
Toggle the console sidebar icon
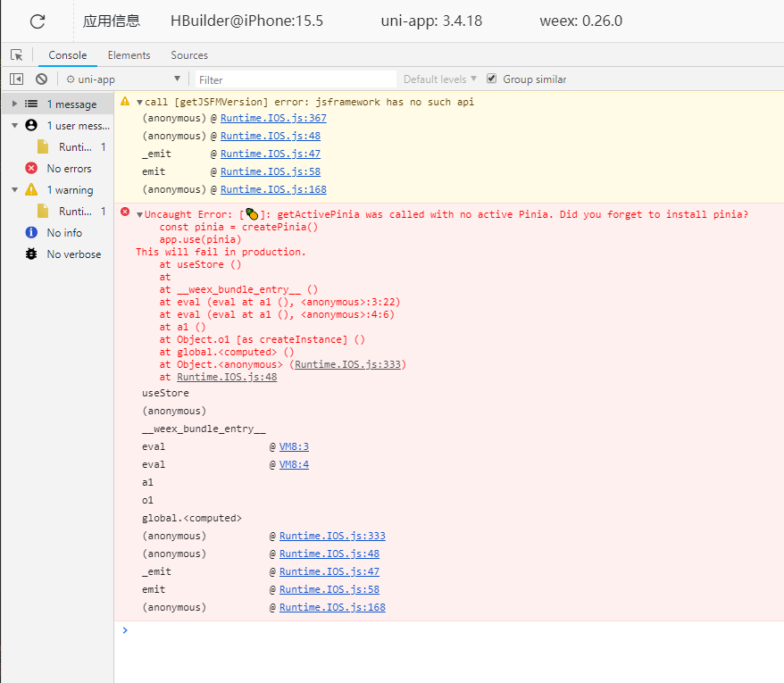pyautogui.click(x=16, y=79)
